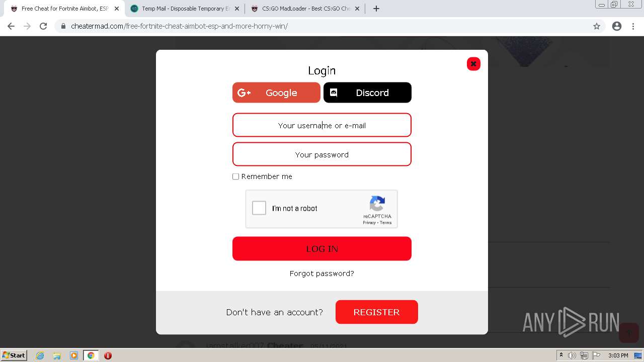Close the CS:GO MadLoader tab
644x362 pixels.
[357, 9]
